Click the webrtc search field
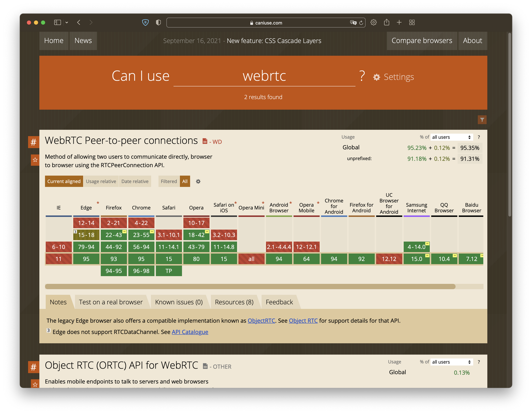The width and height of the screenshot is (532, 414). pyautogui.click(x=264, y=76)
